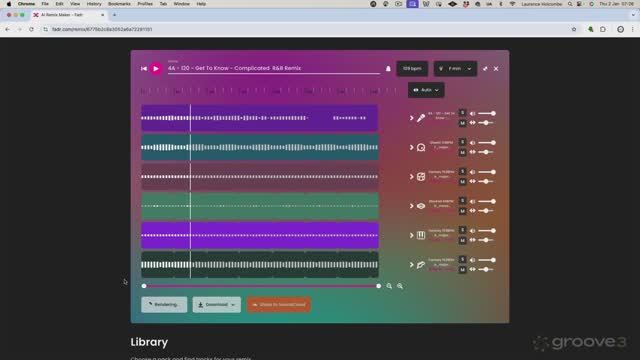
Task: Click the remix title text field
Action: (273, 68)
